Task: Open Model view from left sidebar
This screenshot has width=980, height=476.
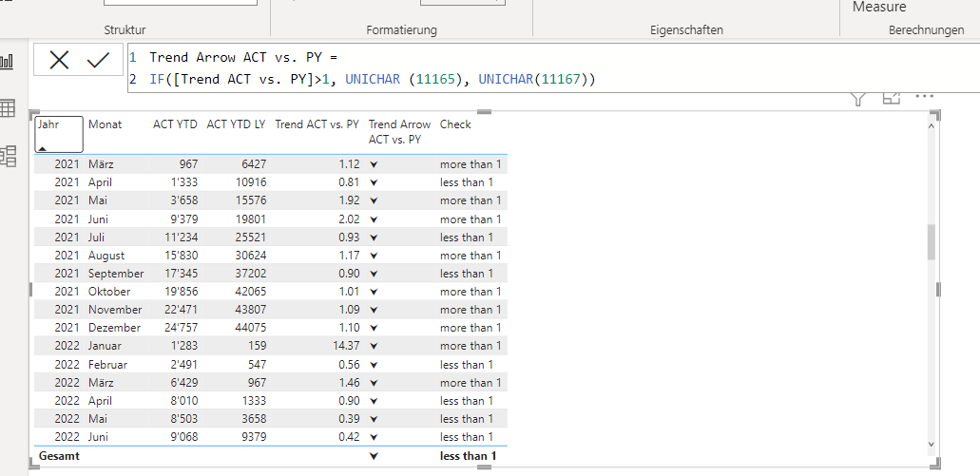Action: pos(9,156)
